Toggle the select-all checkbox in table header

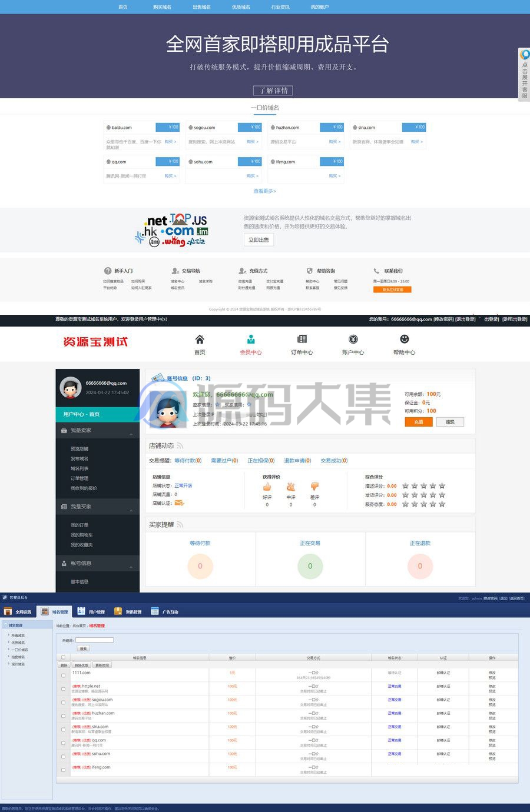pos(64,657)
